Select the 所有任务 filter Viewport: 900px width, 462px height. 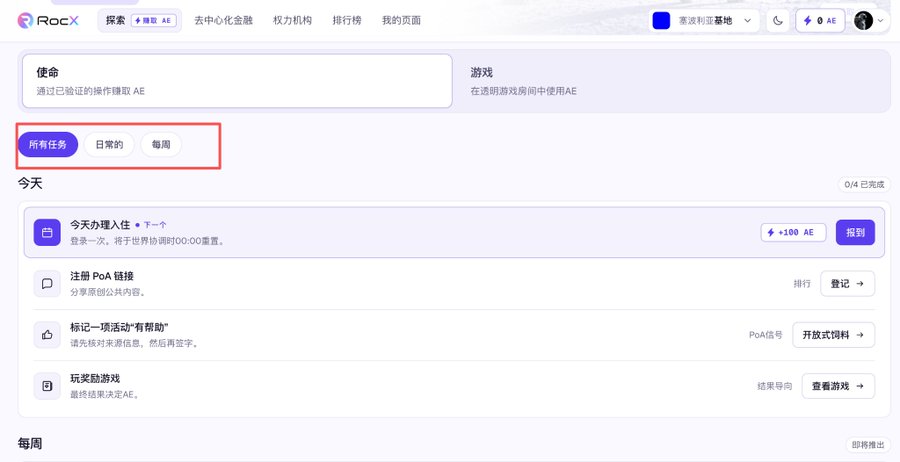pos(48,145)
